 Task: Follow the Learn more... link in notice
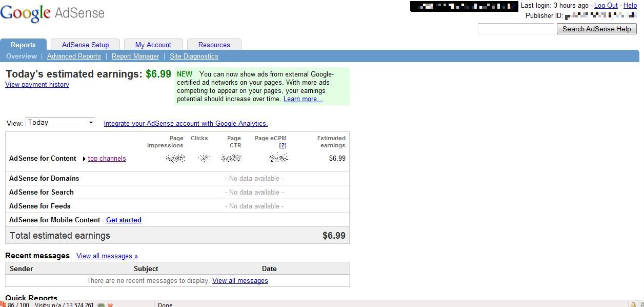tap(303, 99)
